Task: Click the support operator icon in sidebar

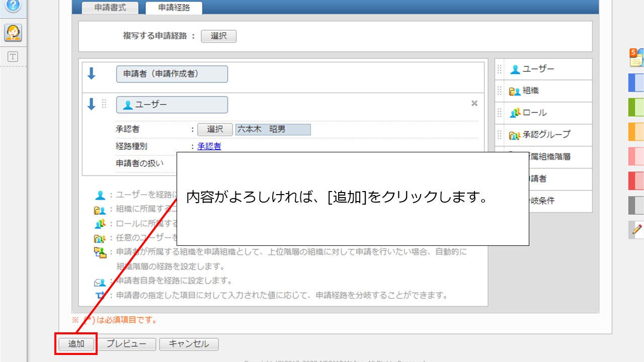Action: [13, 33]
